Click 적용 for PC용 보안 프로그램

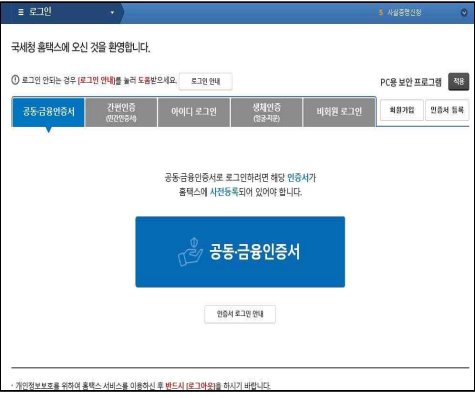(458, 81)
